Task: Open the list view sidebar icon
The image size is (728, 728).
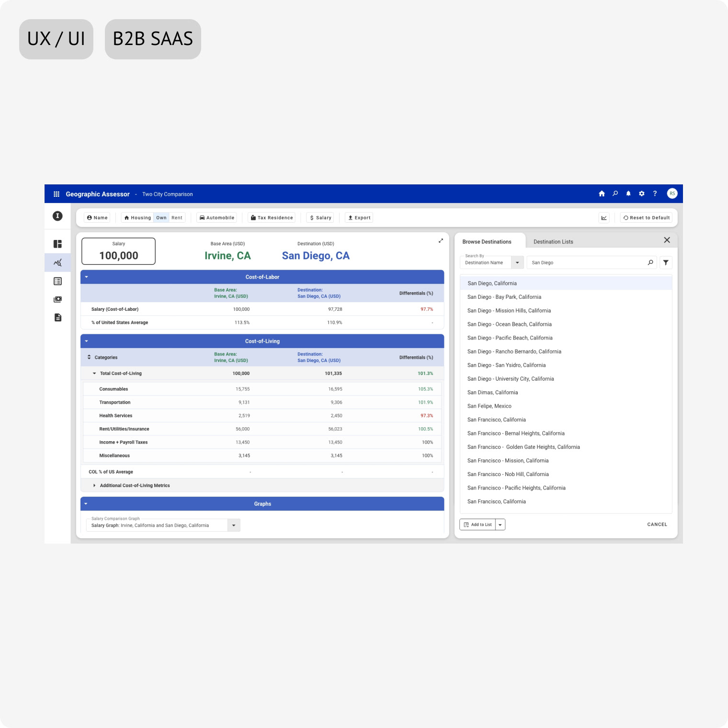Action: (57, 281)
